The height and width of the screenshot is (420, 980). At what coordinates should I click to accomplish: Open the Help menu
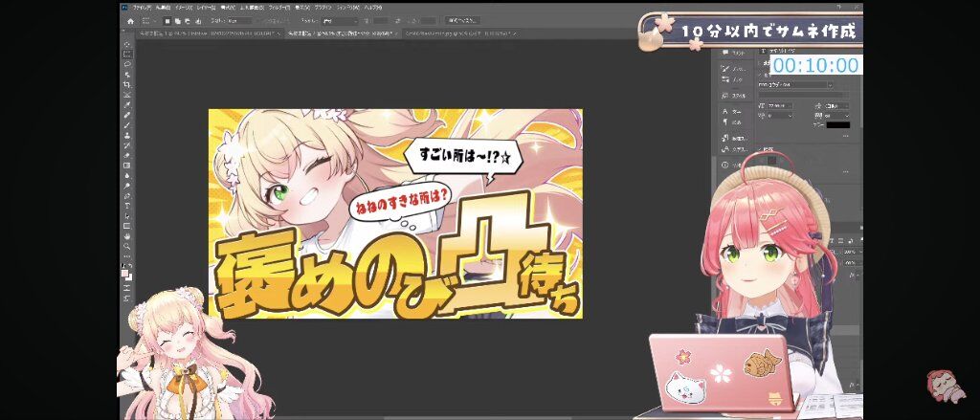(372, 8)
